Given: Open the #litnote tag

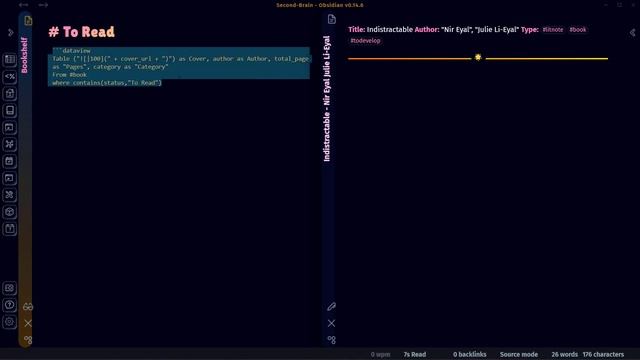Looking at the screenshot, I should tap(553, 30).
